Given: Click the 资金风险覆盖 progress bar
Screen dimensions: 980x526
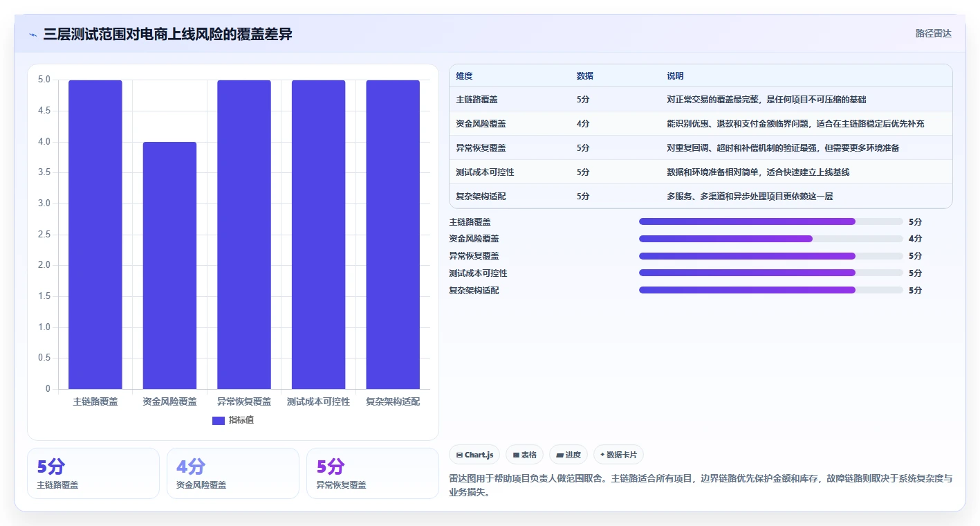Looking at the screenshot, I should tap(771, 239).
